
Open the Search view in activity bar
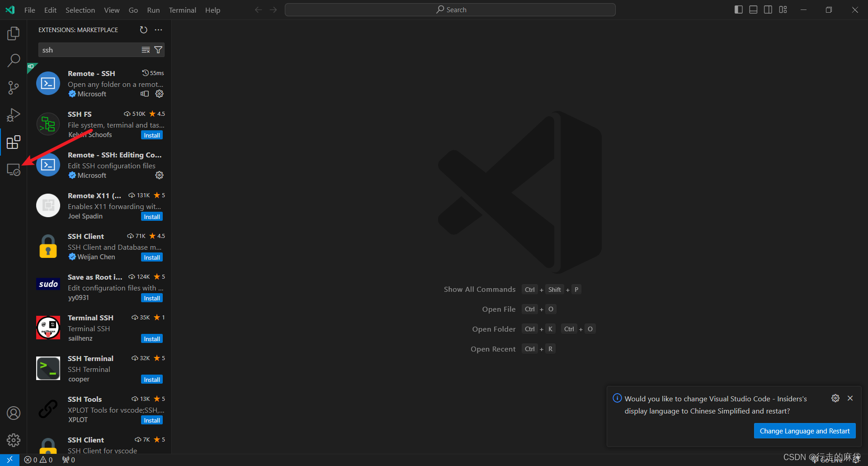point(14,61)
